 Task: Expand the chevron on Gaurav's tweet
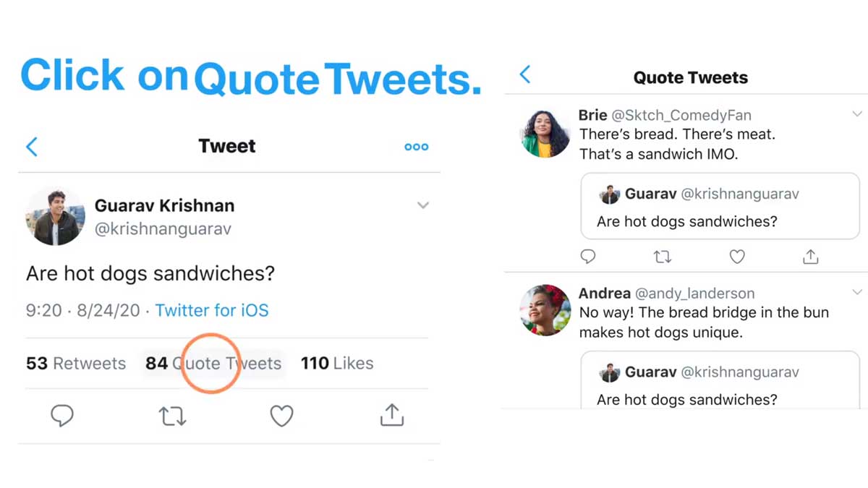423,205
